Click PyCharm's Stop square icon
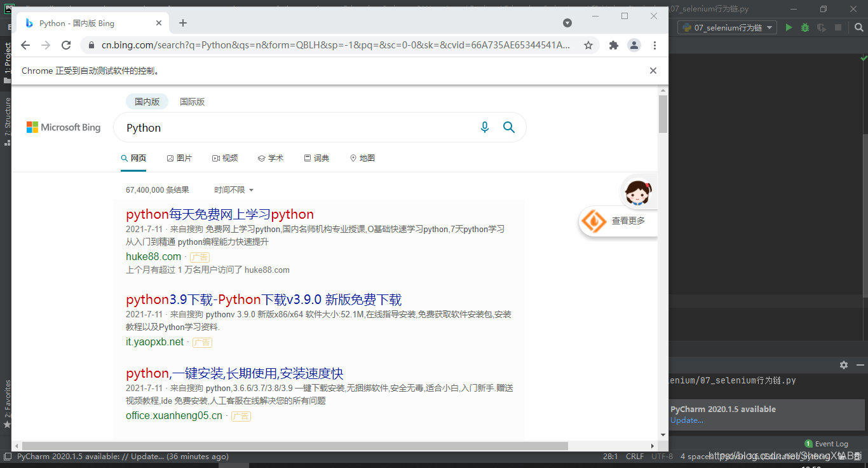868x468 pixels. pos(838,27)
